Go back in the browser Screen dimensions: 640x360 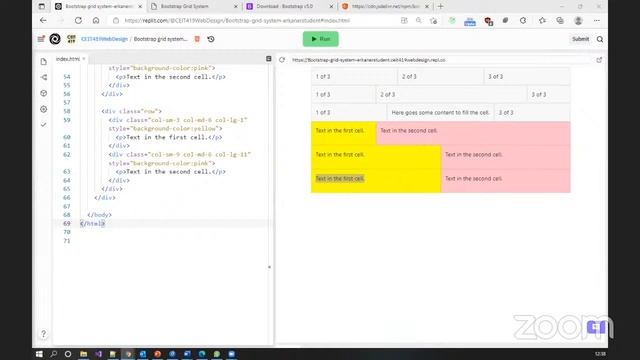coord(43,20)
